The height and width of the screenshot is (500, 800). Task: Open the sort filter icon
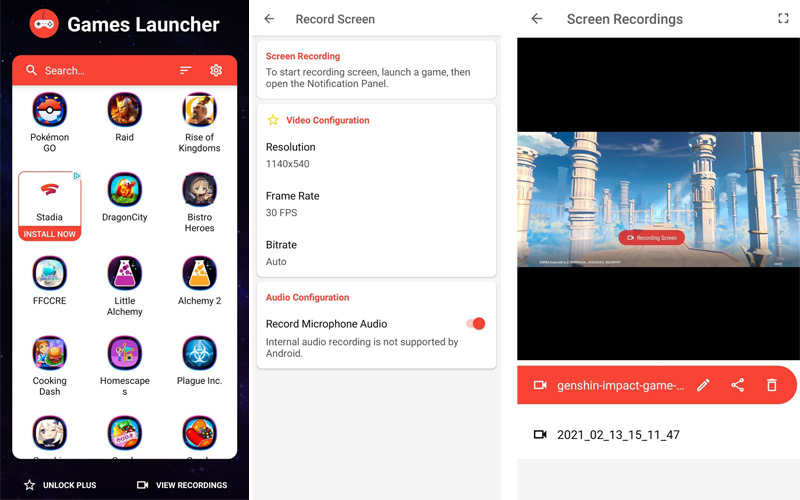tap(186, 70)
